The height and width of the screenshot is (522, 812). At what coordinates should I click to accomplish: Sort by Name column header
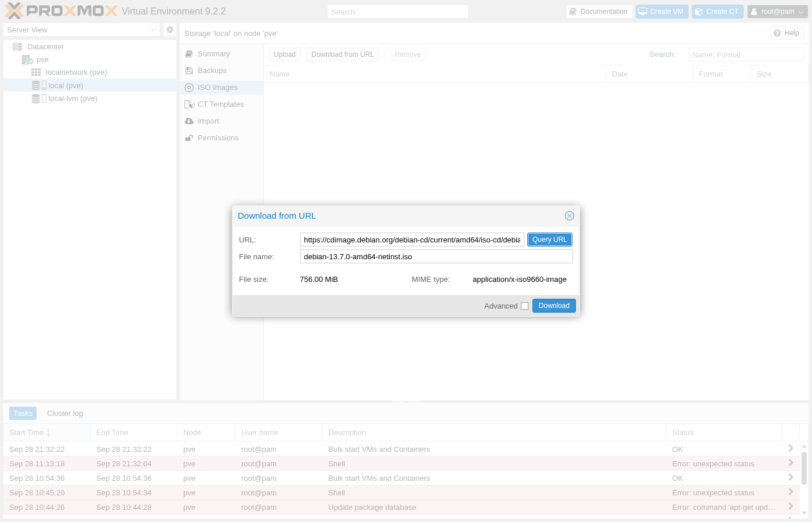coord(434,74)
